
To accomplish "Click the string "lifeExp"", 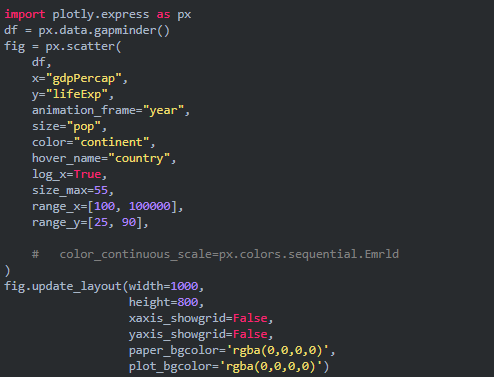I will tap(77, 94).
